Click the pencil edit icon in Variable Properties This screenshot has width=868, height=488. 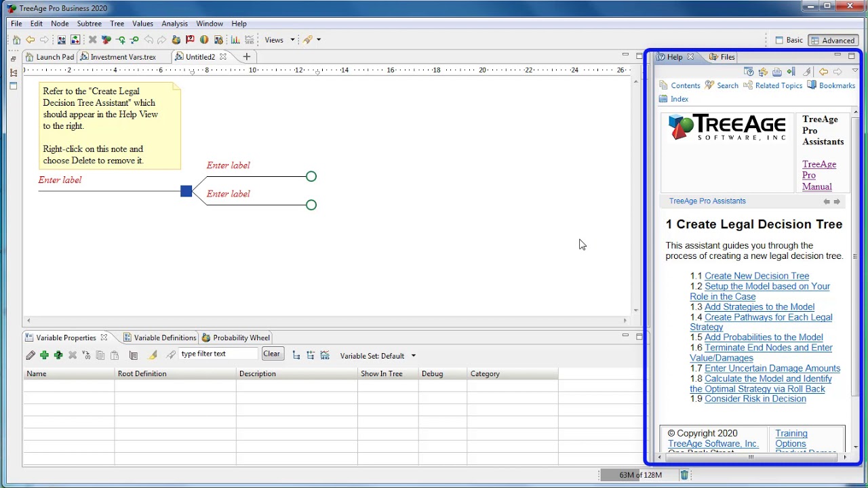coord(31,355)
